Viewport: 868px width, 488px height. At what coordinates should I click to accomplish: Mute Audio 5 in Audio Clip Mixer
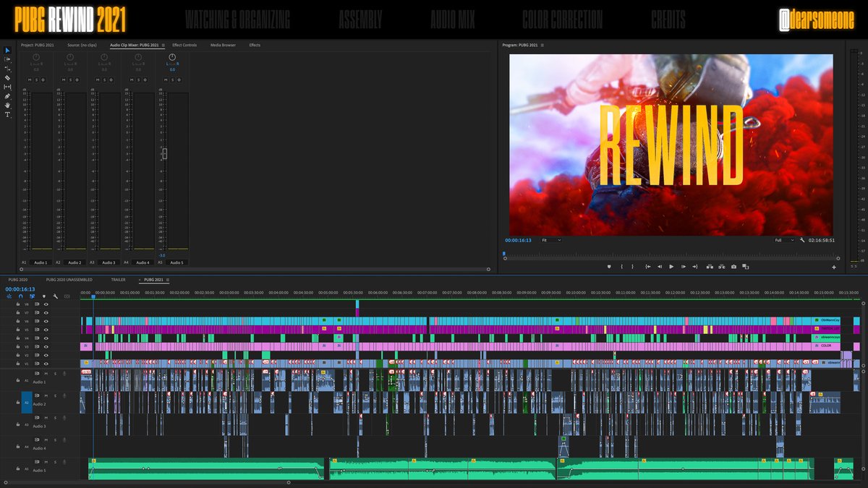[x=166, y=80]
